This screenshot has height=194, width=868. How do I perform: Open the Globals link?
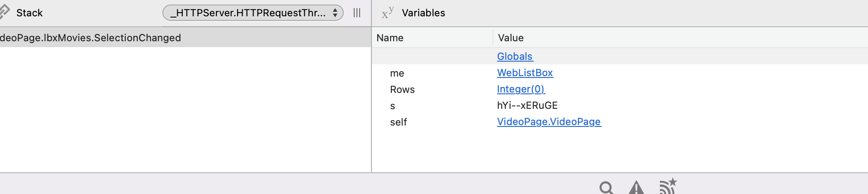(515, 56)
